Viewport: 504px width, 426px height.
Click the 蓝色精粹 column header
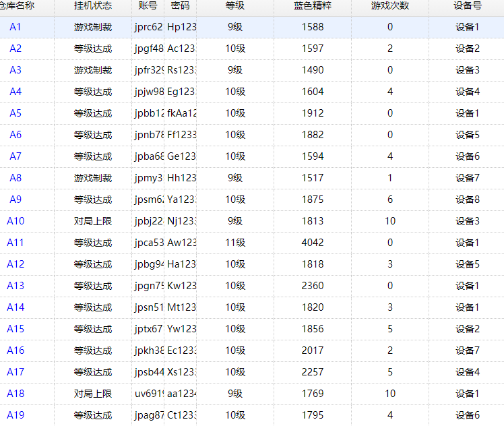(313, 5)
